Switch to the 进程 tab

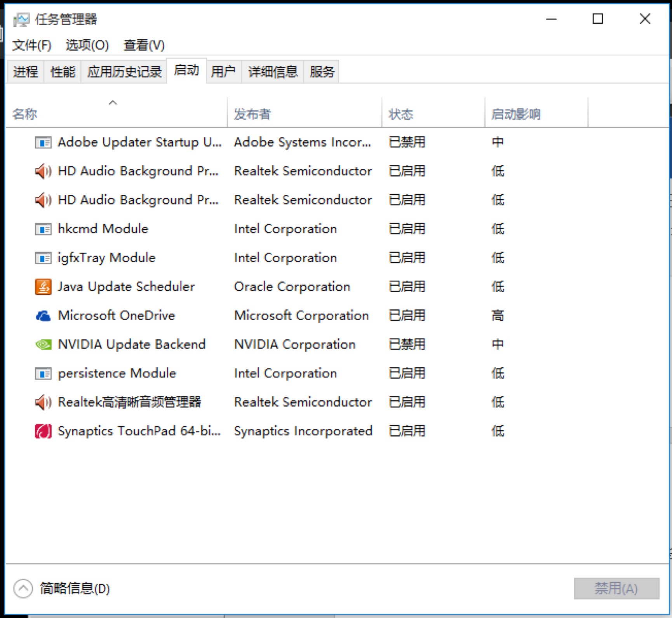[x=26, y=72]
